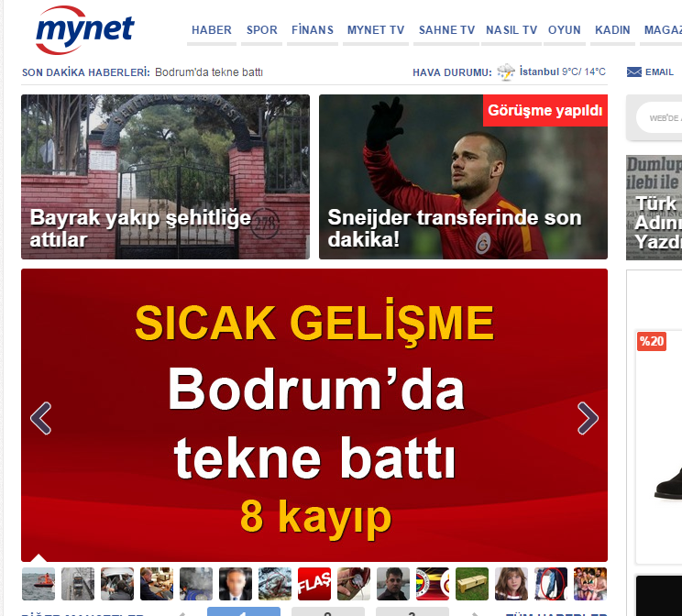Select the wooden box on grass thumbnail
The height and width of the screenshot is (616, 682).
(x=472, y=584)
